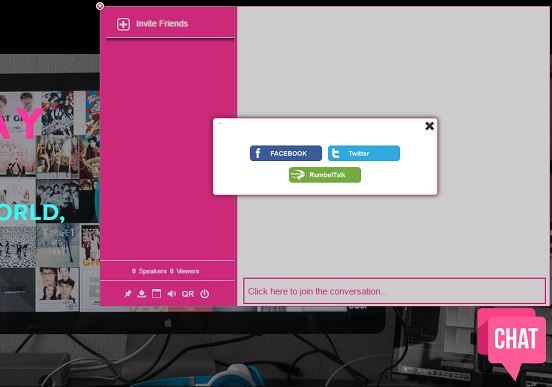Click the pop-out window icon
The width and height of the screenshot is (552, 387).
pyautogui.click(x=156, y=293)
